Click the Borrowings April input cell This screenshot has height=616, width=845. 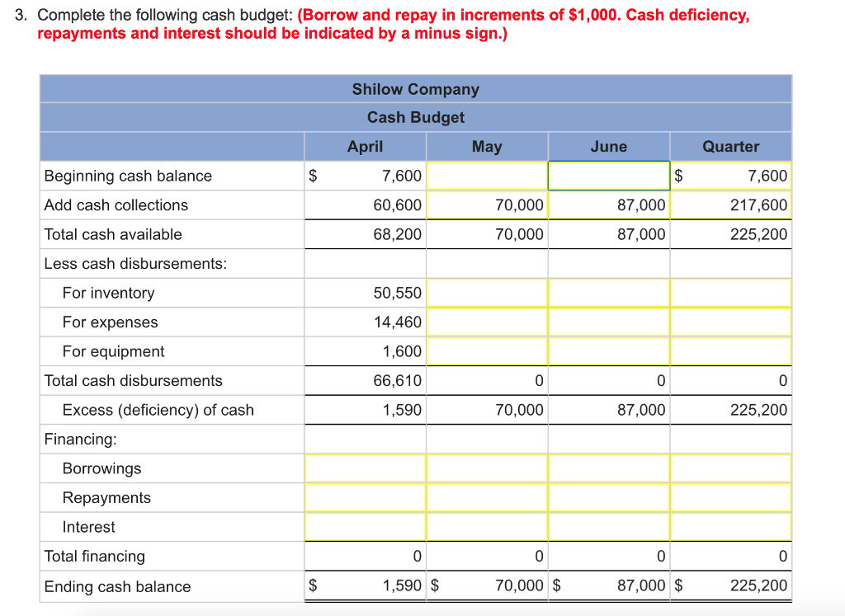(365, 468)
